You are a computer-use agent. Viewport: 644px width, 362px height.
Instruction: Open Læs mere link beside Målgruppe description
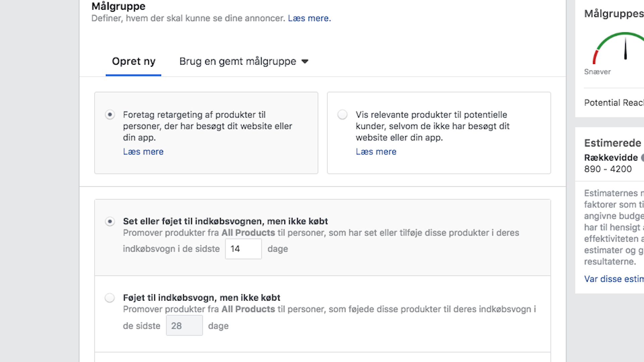tap(309, 18)
